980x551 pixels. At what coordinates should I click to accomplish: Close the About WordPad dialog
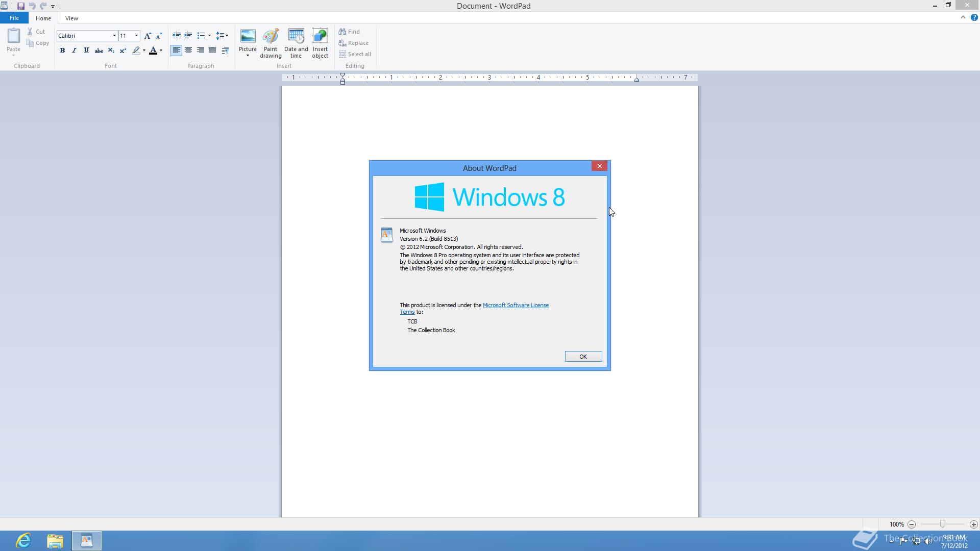(599, 166)
